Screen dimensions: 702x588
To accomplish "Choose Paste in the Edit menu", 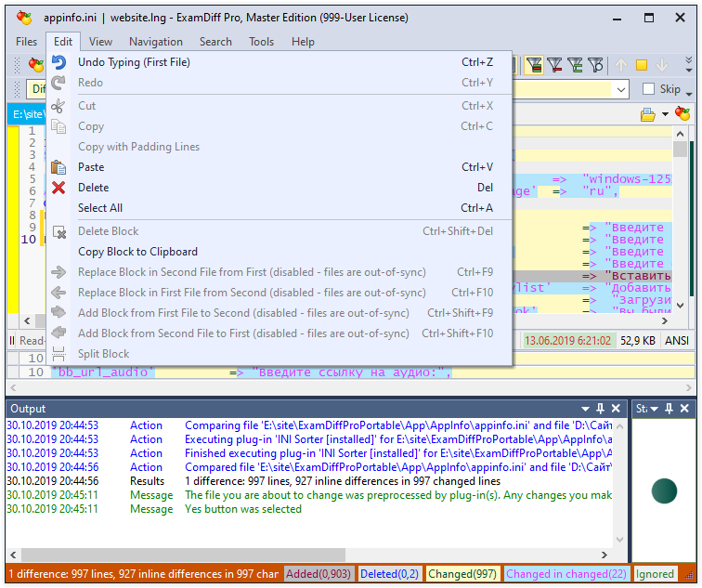I will (279, 167).
